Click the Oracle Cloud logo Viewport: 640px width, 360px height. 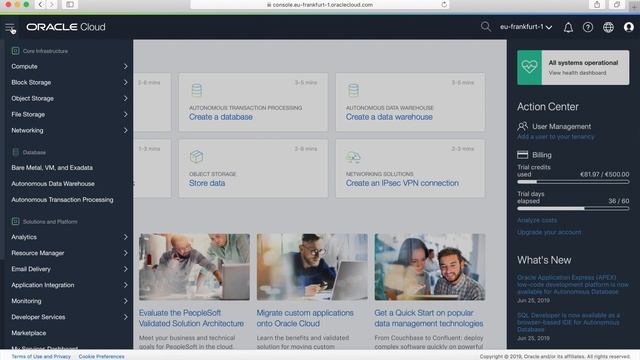pyautogui.click(x=66, y=27)
